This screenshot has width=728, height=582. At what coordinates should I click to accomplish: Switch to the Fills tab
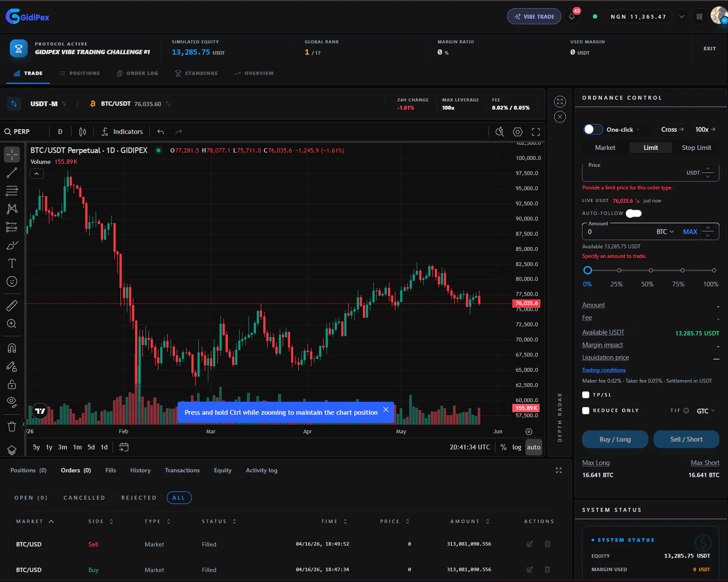[110, 470]
